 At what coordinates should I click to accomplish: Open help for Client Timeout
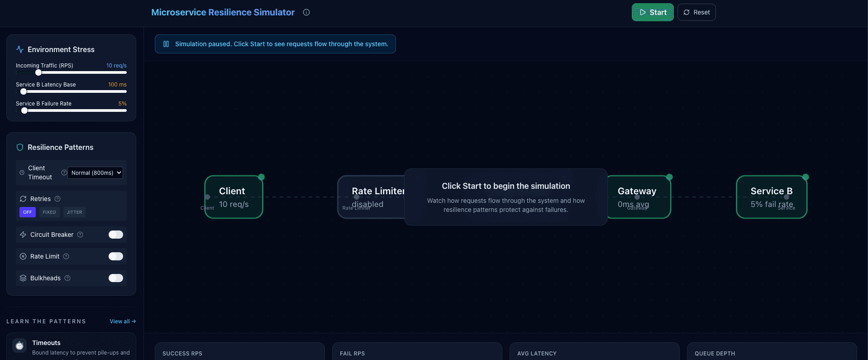[64, 173]
